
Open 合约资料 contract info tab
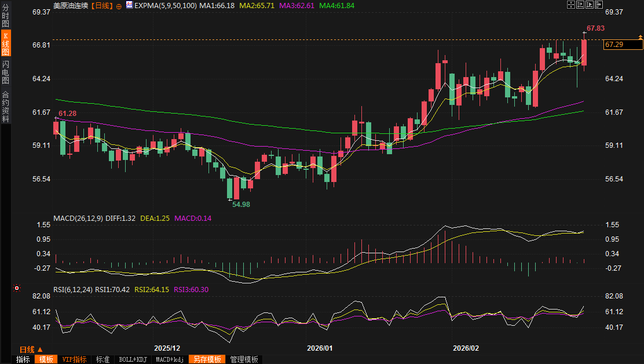(x=5, y=107)
